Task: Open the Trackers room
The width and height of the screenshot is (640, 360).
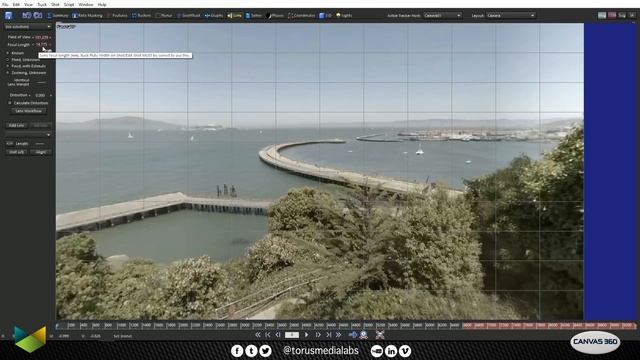Action: click(x=141, y=16)
